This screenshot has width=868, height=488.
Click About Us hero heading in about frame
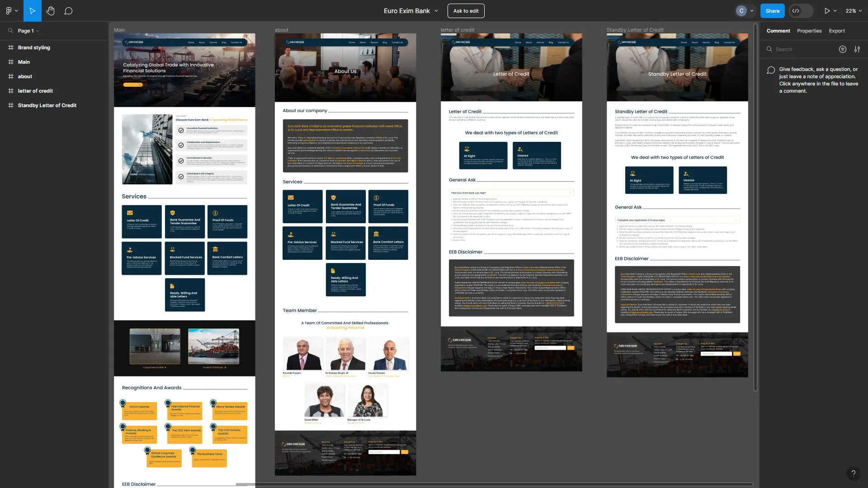click(x=345, y=71)
